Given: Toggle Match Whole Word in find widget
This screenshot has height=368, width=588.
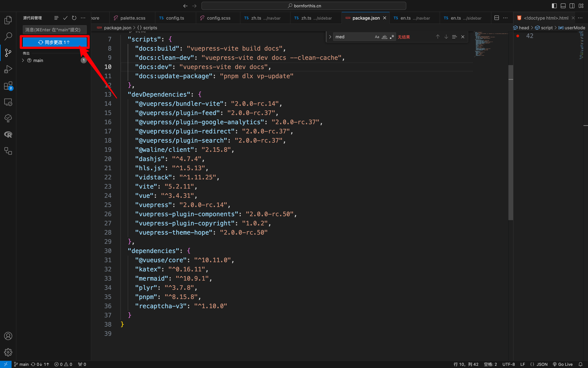Looking at the screenshot, I should point(384,37).
